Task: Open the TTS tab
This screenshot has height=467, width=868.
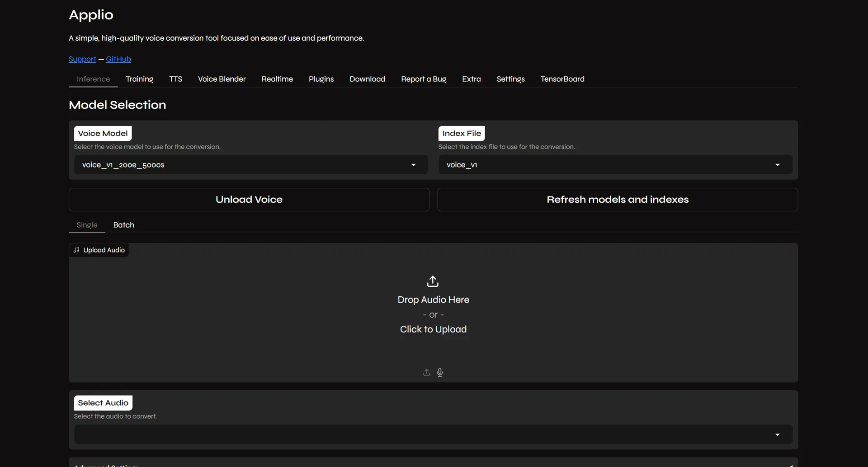Action: pos(175,79)
